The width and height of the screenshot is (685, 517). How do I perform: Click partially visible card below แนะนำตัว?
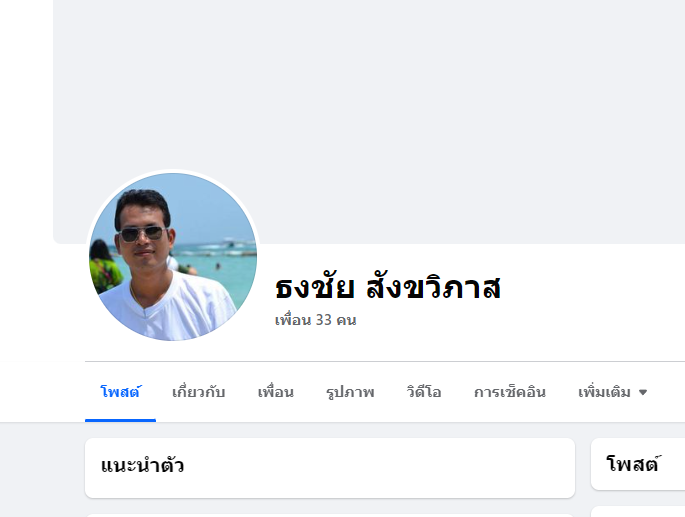click(330, 515)
